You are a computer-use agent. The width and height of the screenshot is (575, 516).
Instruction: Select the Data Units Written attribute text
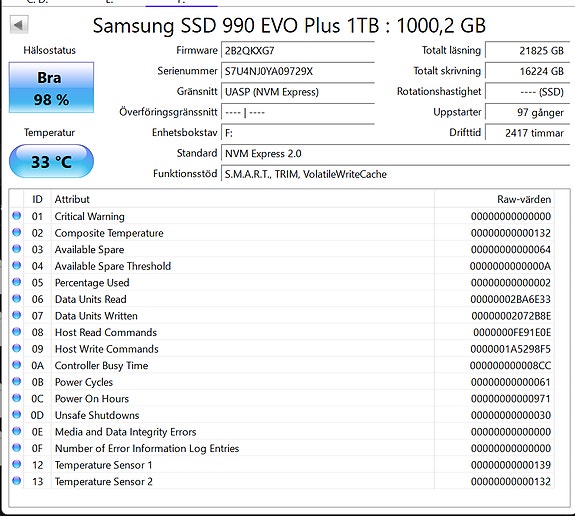96,316
